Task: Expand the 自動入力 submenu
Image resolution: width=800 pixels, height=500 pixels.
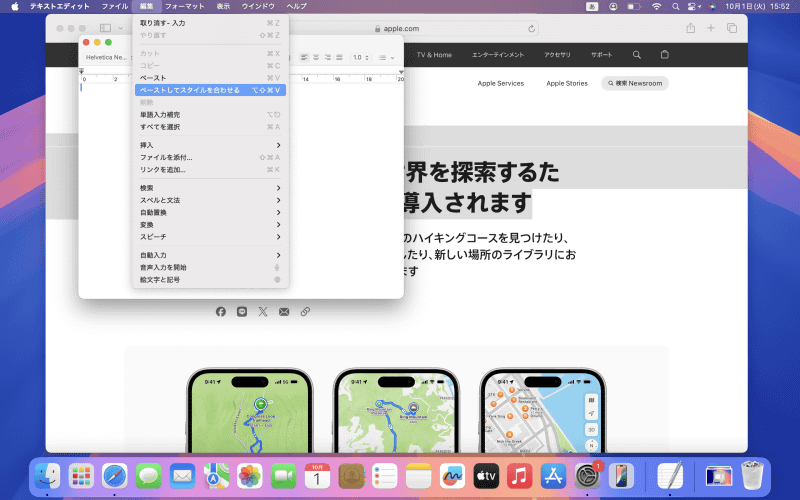Action: [210, 255]
